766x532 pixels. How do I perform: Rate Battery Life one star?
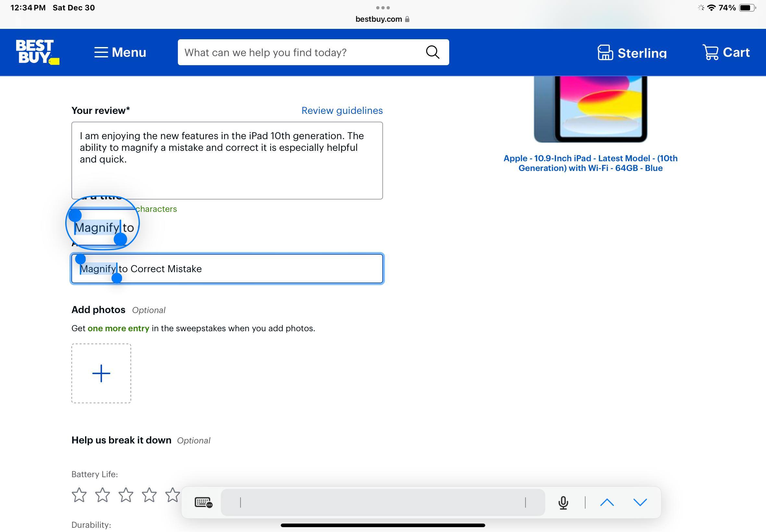pos(79,495)
